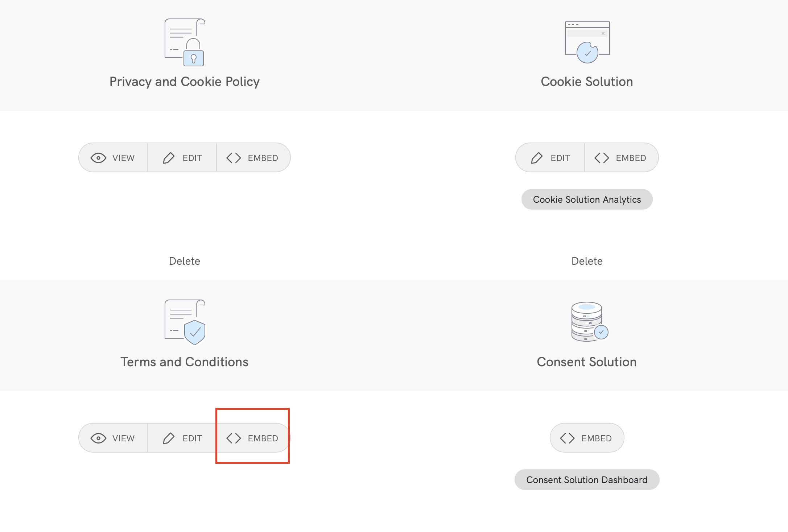Embed the Cookie Solution
The width and height of the screenshot is (788, 532).
pyautogui.click(x=620, y=158)
